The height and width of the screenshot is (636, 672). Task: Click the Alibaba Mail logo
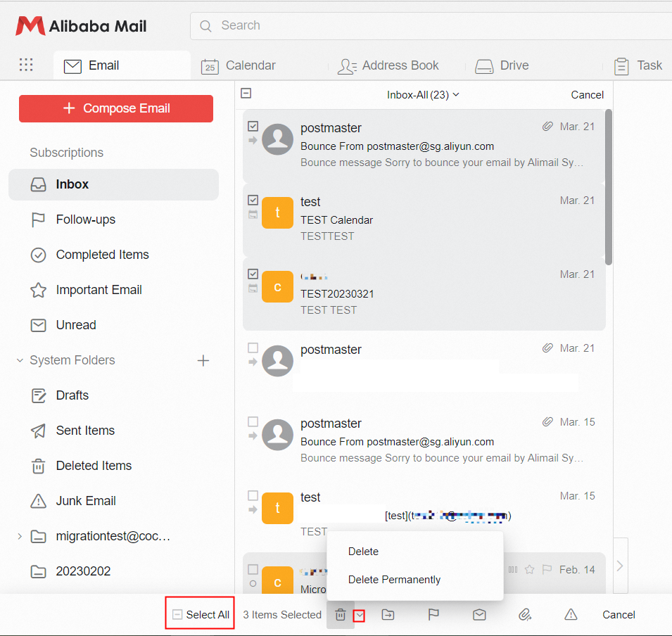[x=82, y=26]
